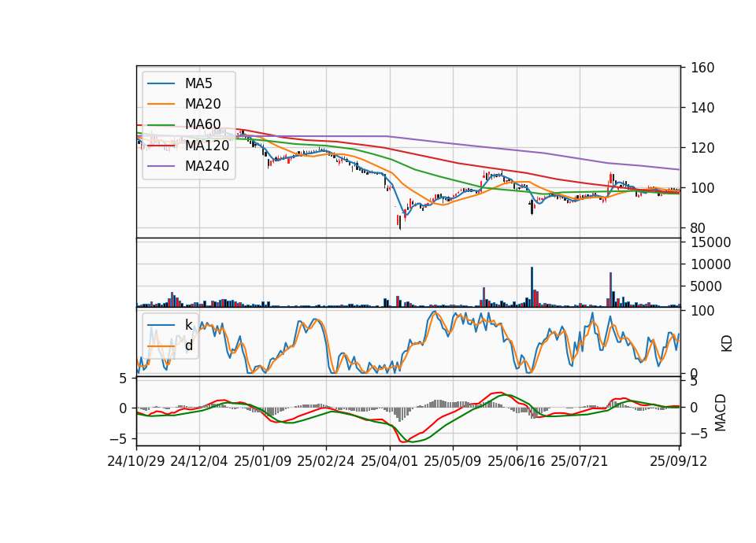Click the MA60 legend label
The height and width of the screenshot is (543, 756).
click(202, 124)
